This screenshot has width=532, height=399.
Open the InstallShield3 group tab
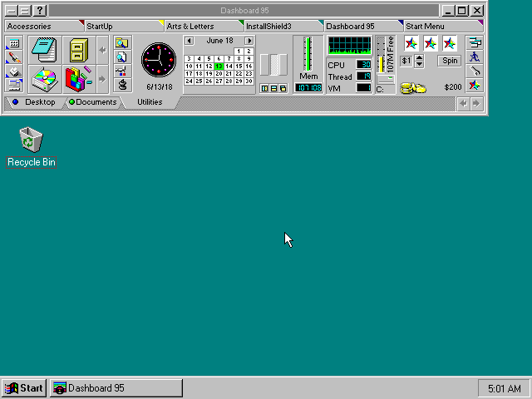(x=283, y=26)
